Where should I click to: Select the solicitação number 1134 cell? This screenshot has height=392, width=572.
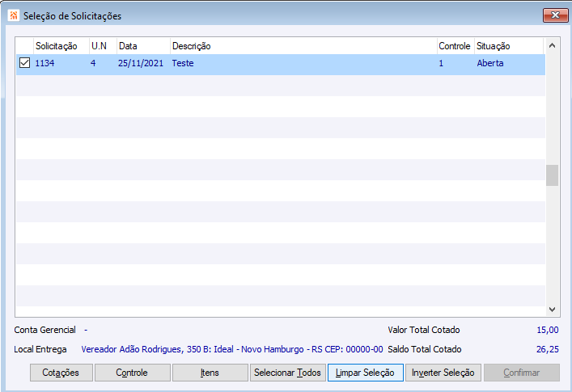[44, 63]
